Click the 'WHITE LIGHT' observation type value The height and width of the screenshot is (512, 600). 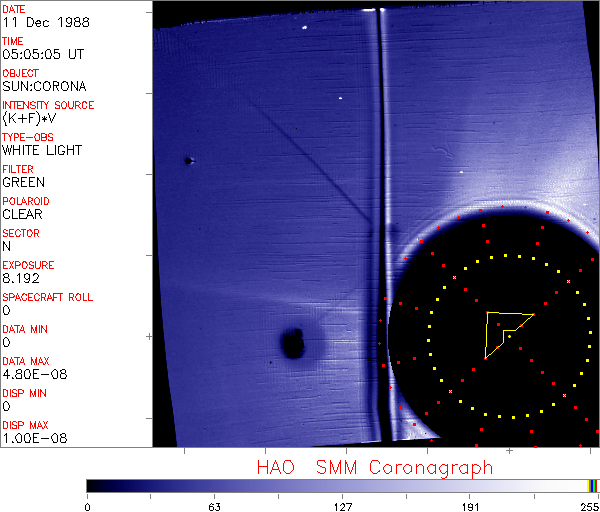[42, 150]
